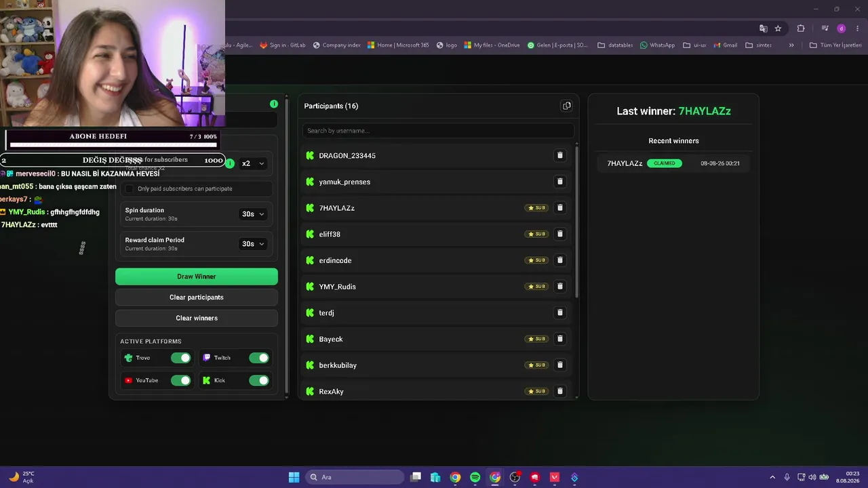Delete YMY_Rudis from participants

559,286
